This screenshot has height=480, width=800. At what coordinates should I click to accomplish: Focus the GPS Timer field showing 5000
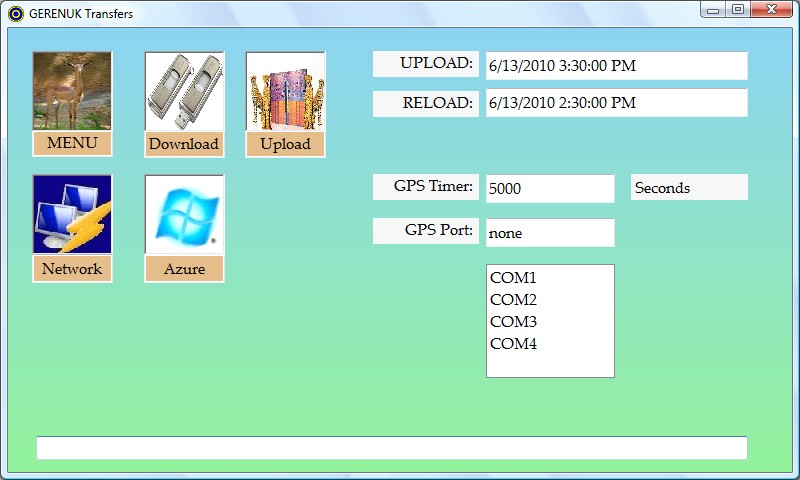click(x=549, y=188)
